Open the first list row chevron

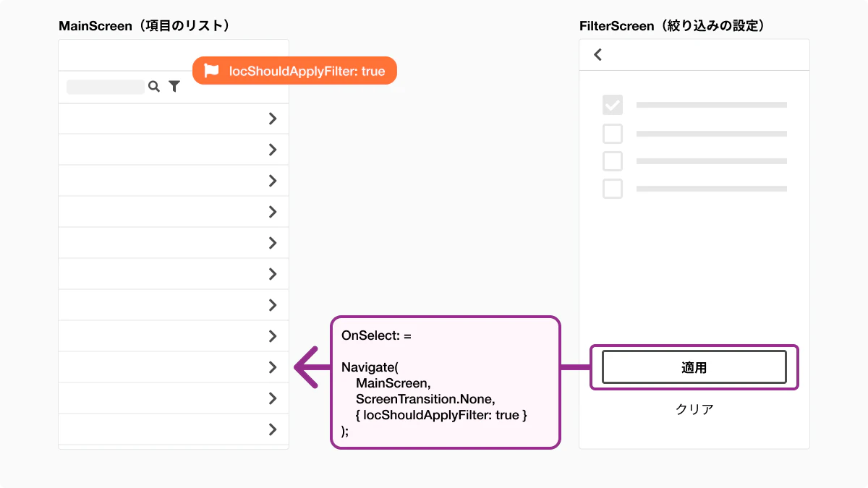tap(273, 119)
